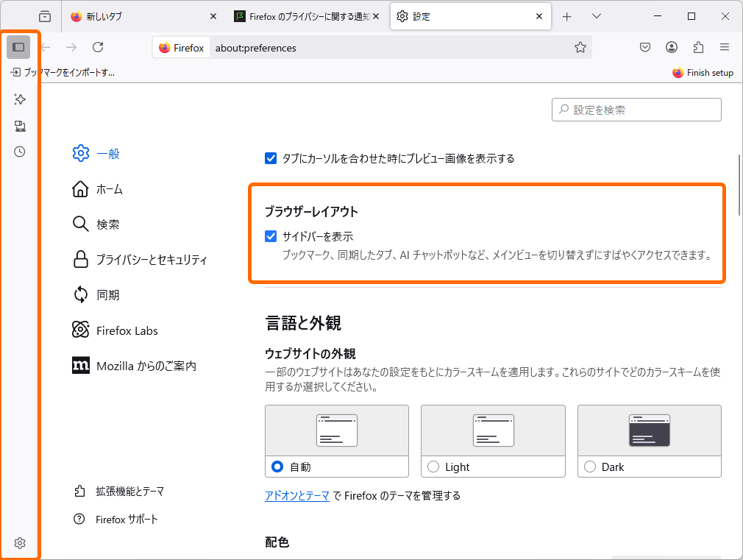
Task: Open the Extensions puzzle-piece icon
Action: coord(698,47)
